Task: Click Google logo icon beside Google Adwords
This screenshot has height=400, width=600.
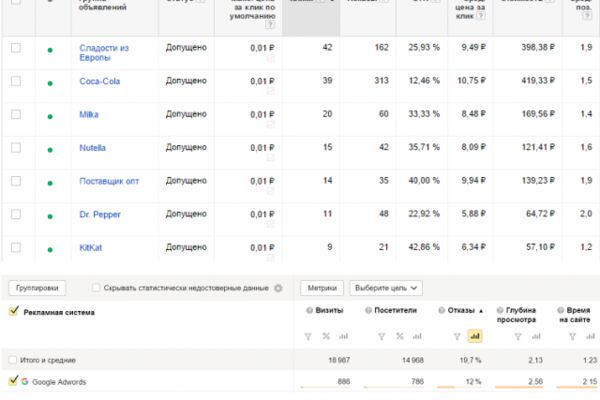Action: click(x=25, y=381)
